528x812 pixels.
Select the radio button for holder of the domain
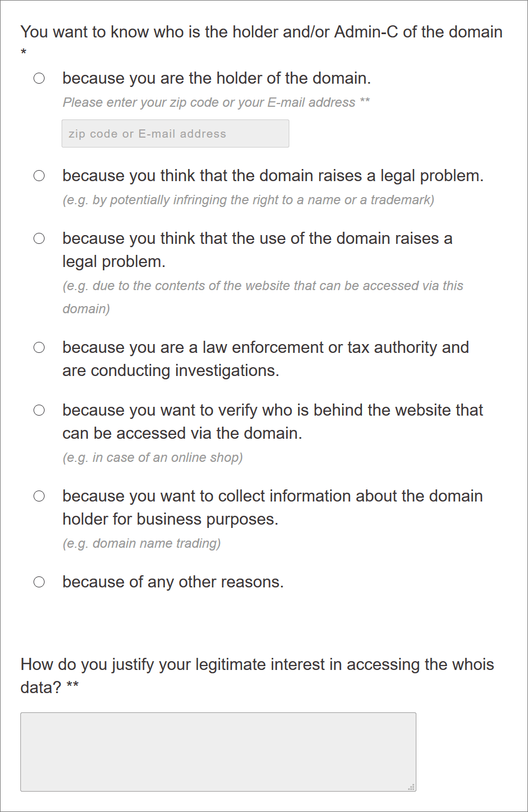tap(39, 78)
